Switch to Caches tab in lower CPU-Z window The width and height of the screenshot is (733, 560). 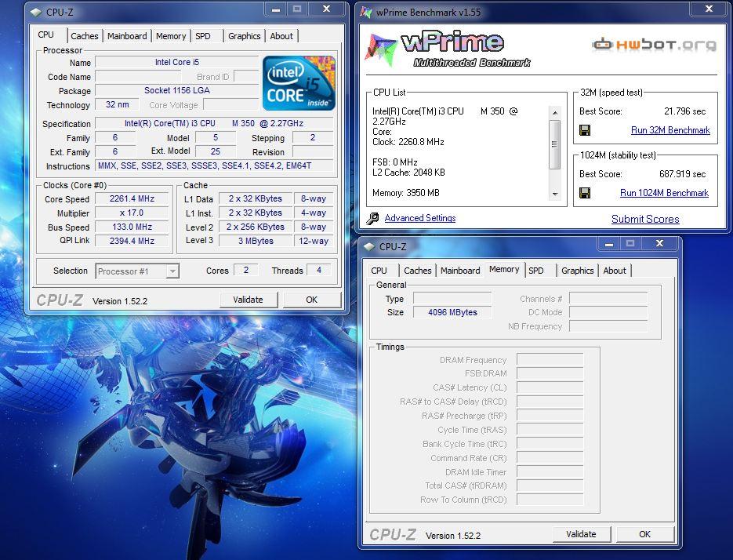417,271
